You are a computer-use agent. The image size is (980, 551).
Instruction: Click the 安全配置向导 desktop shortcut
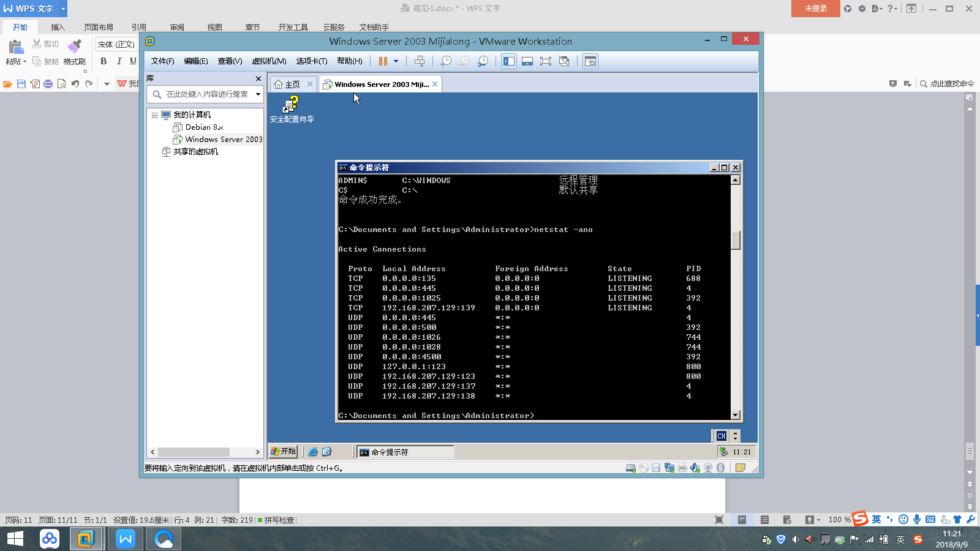point(292,109)
